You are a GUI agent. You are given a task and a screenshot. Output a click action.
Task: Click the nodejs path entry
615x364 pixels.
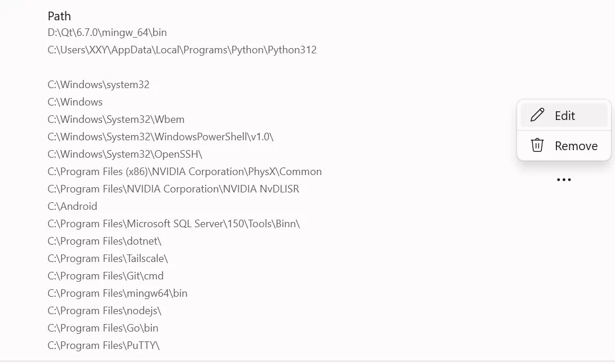click(104, 311)
